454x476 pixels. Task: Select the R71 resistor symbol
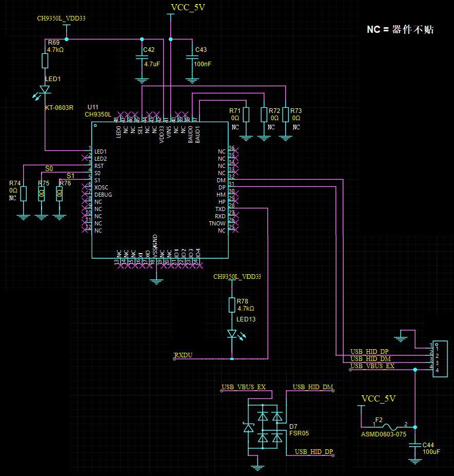(x=246, y=115)
